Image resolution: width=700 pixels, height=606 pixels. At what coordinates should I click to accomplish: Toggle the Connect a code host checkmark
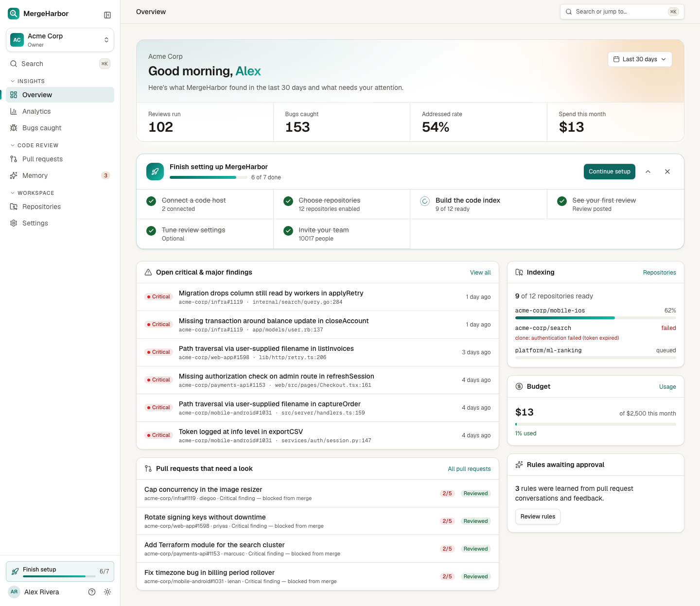tap(151, 201)
